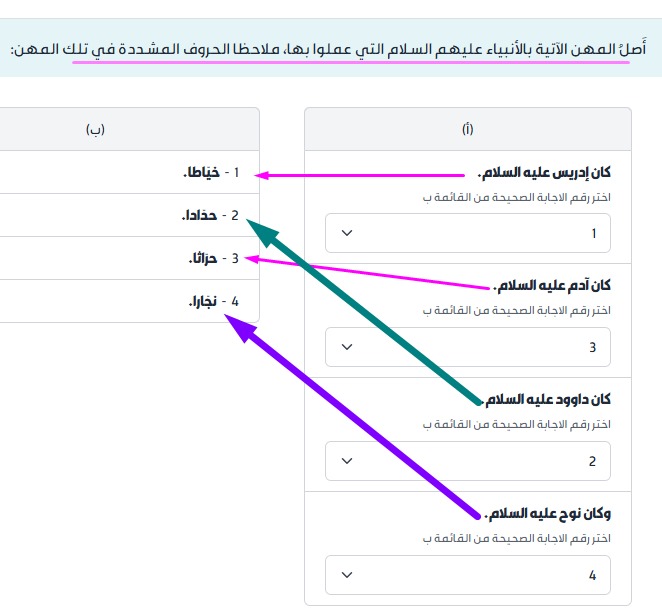Open the dropdown under كان داوود عليه السلام
The image size is (662, 612).
pyautogui.click(x=468, y=461)
